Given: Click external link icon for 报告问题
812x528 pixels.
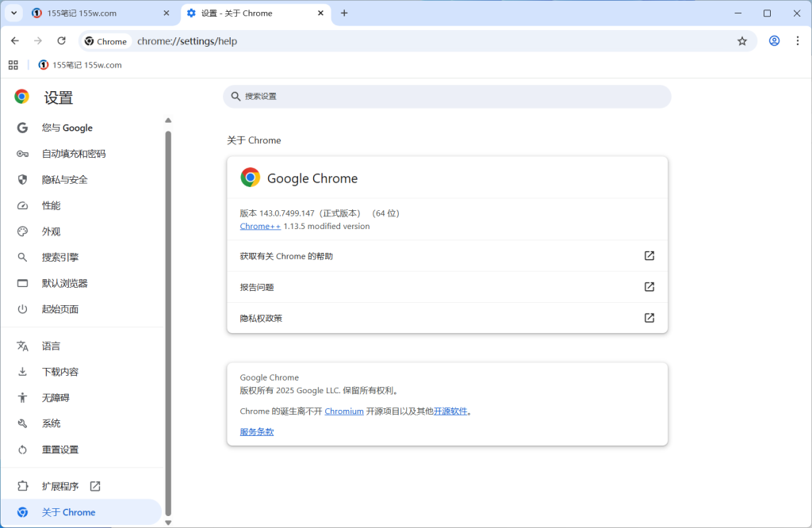Looking at the screenshot, I should [x=649, y=287].
